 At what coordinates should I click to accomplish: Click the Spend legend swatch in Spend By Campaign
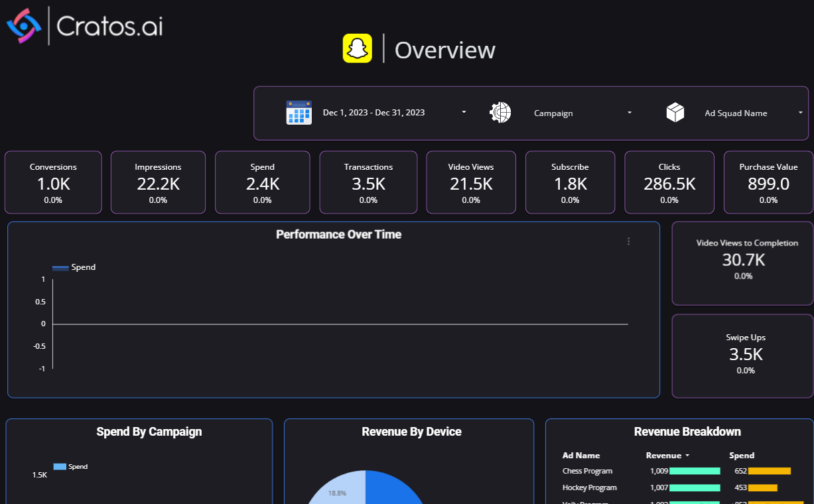60,467
